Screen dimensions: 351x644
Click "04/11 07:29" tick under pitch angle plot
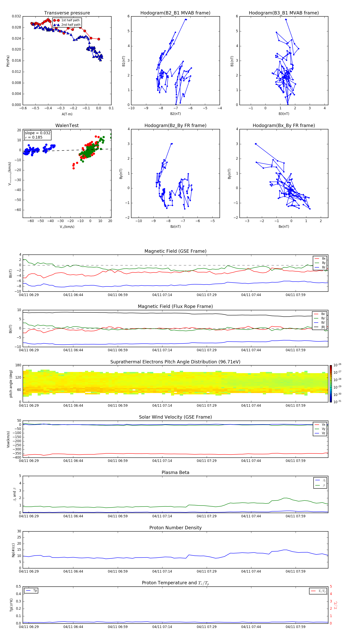point(207,406)
